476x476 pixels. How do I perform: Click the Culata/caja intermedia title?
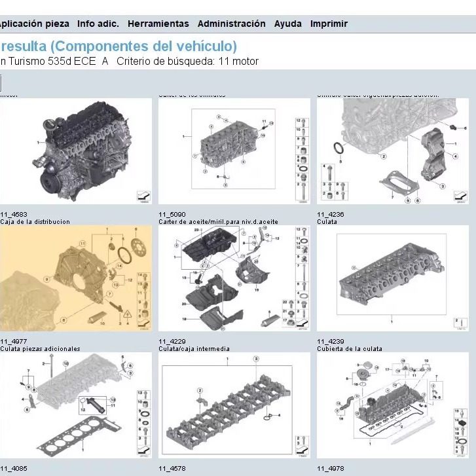tap(194, 348)
